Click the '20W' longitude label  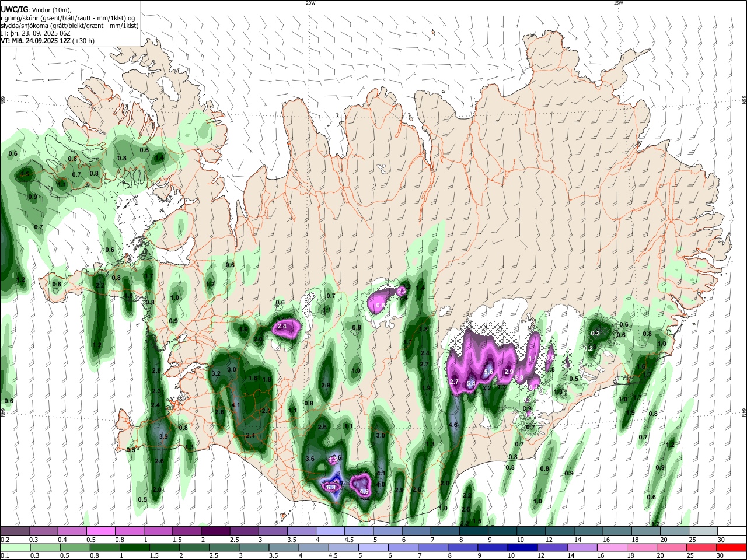[310, 3]
